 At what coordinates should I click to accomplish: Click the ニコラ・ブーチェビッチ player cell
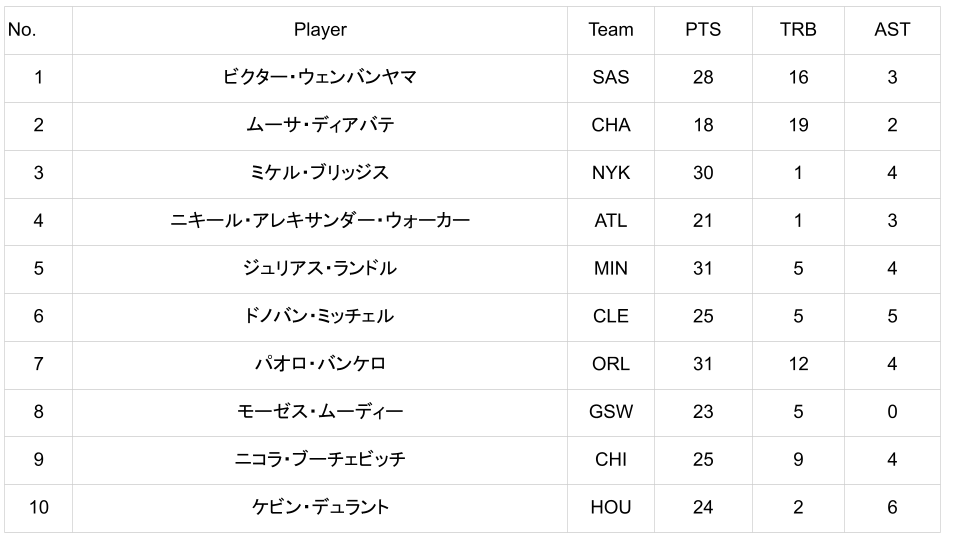click(x=320, y=459)
